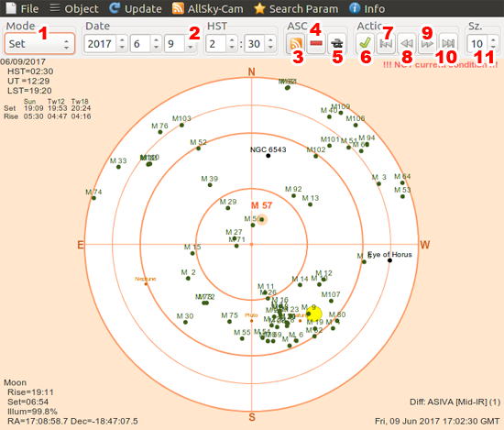504x430 pixels.
Task: Click the month stepper arrows beside 6
Action: pyautogui.click(x=156, y=44)
